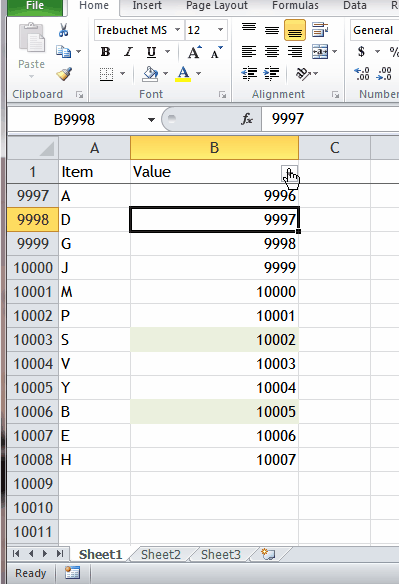Click the Orientation icon

303,74
